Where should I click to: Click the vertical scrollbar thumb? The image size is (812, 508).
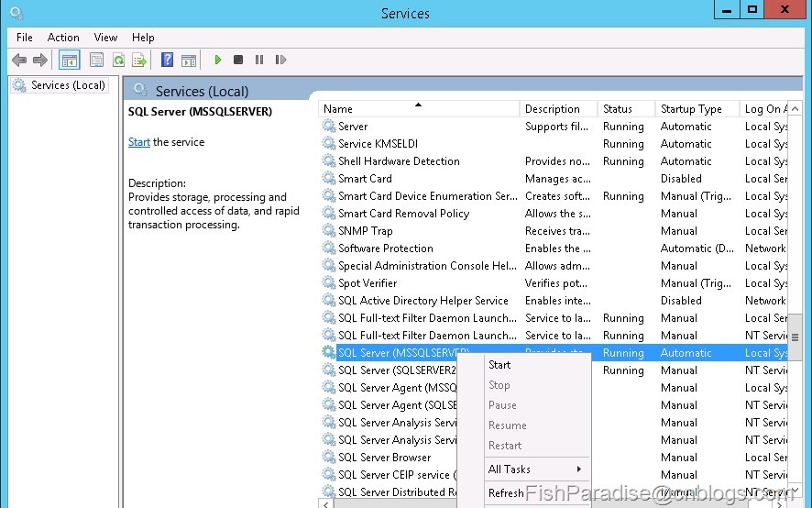(795, 337)
